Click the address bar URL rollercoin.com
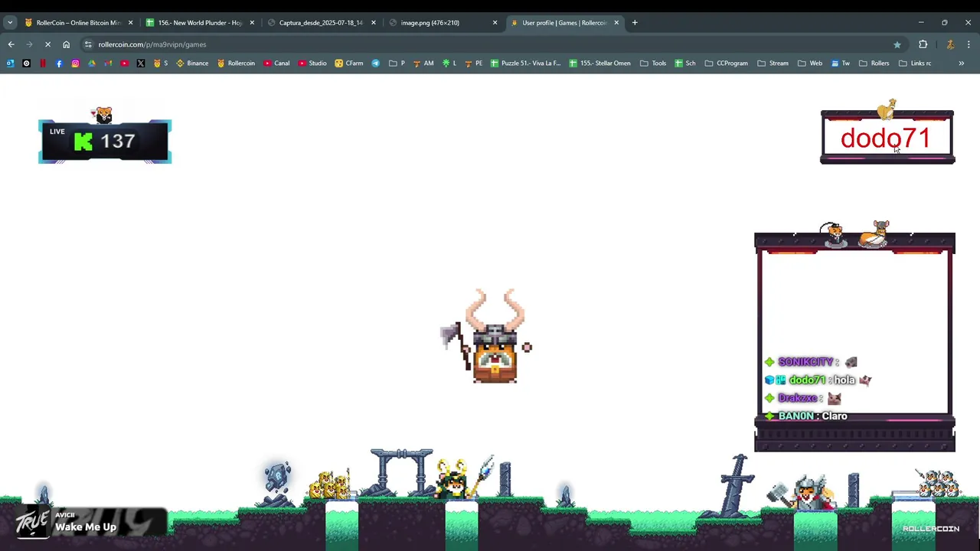The width and height of the screenshot is (980, 551). tap(152, 44)
